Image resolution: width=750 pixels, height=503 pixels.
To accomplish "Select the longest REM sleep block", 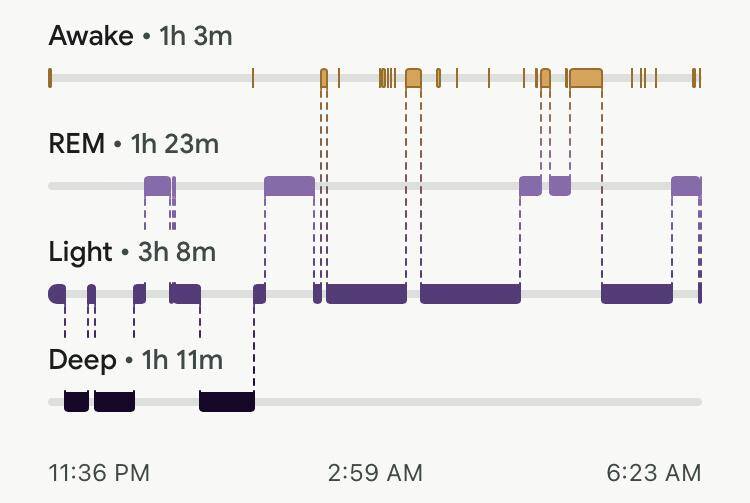I will point(289,186).
